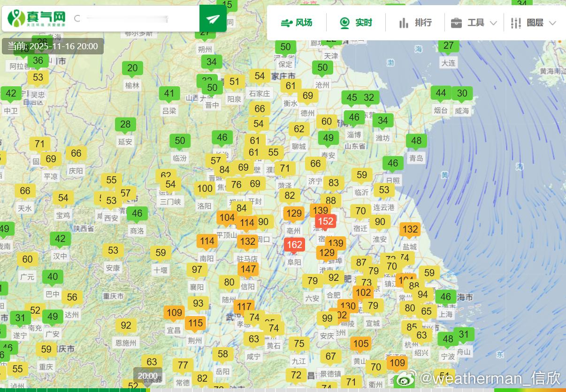This screenshot has width=566, height=392.
Task: Select the red 162 marker at 阜阳
Action: pos(294,244)
